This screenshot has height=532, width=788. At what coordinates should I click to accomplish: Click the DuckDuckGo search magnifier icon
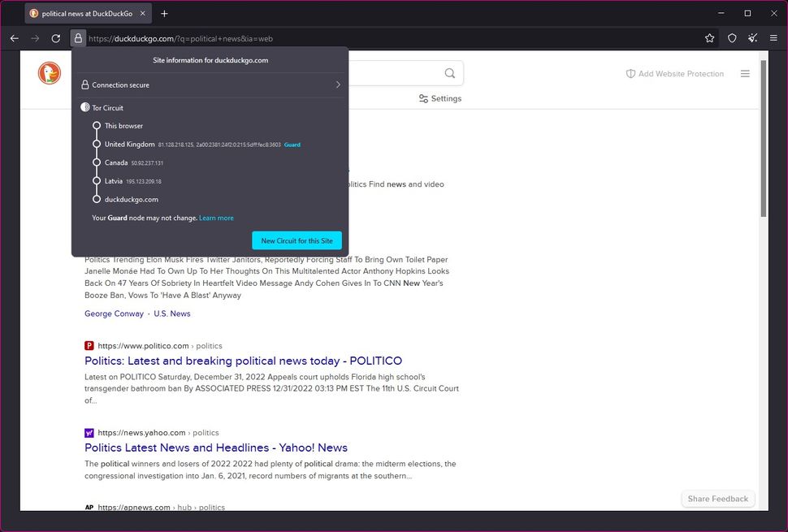449,73
